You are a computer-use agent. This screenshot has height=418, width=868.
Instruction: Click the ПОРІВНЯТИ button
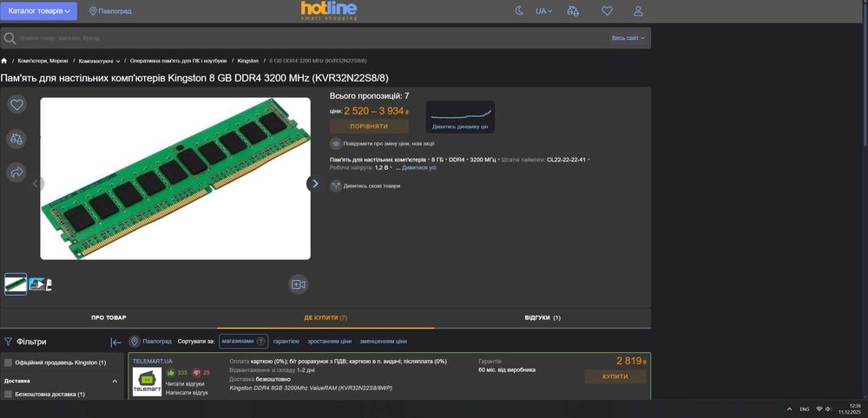tap(369, 127)
